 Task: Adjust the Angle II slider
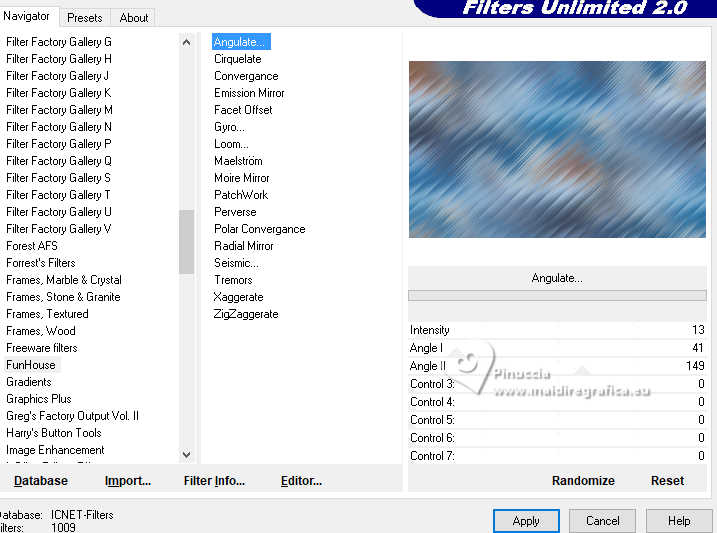557,366
